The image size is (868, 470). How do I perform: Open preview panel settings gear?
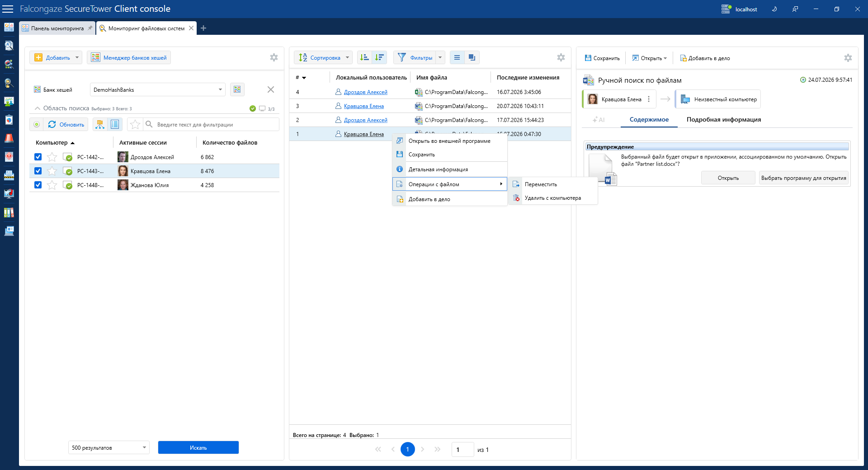[x=848, y=58]
